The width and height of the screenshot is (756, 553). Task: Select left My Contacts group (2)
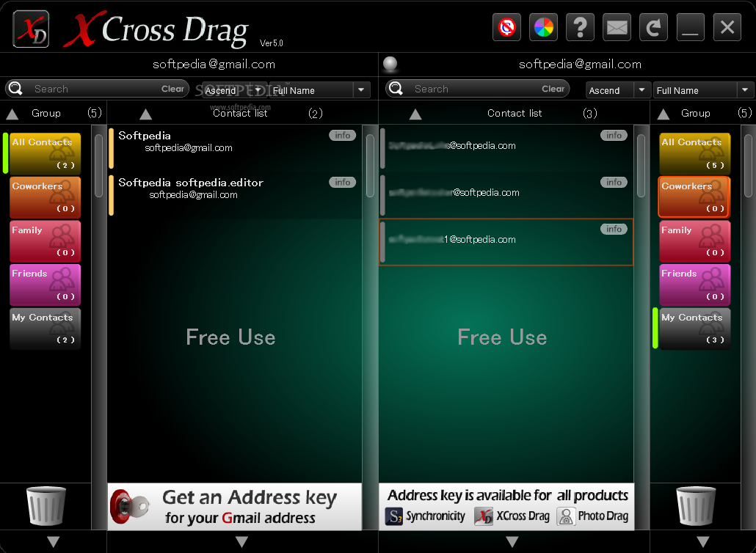coord(46,329)
